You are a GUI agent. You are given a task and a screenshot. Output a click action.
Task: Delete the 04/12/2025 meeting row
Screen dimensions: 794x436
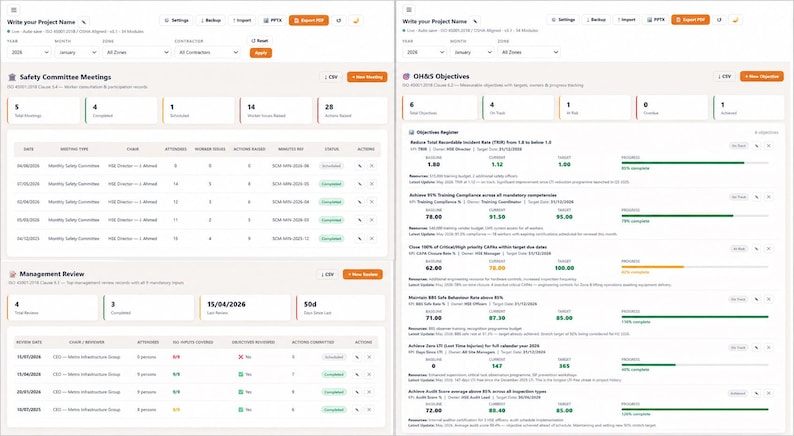[x=372, y=239]
